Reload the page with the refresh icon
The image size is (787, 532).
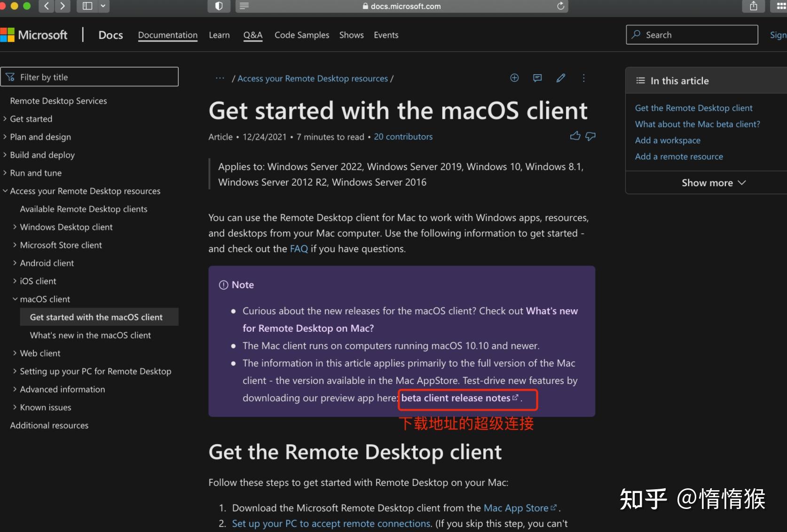pyautogui.click(x=560, y=6)
